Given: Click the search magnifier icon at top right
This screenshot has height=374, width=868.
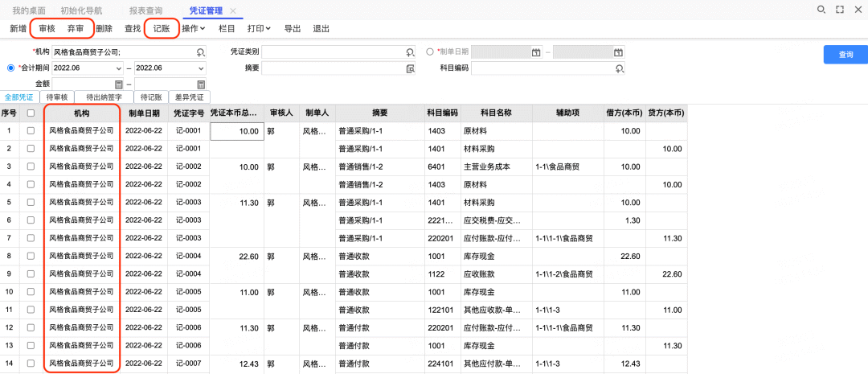Looking at the screenshot, I should point(821,10).
